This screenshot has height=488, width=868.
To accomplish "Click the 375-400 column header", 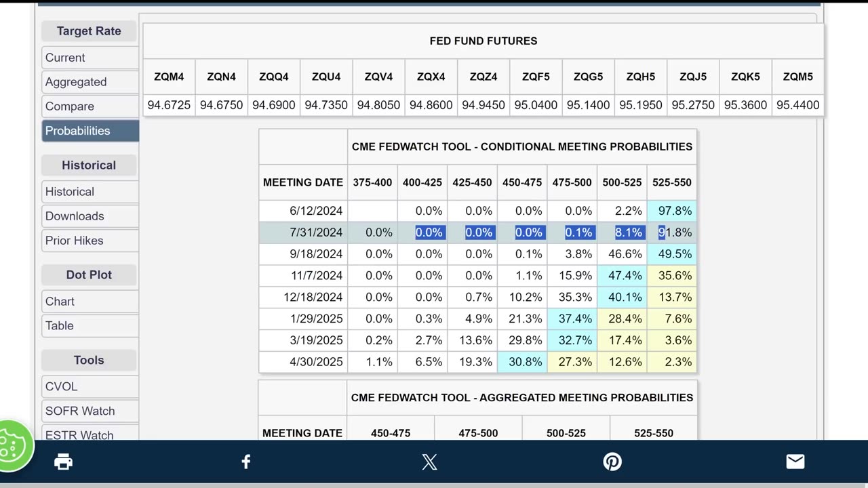I will click(372, 182).
